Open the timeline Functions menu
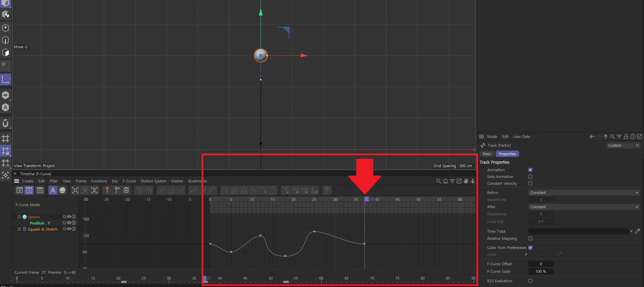Viewport: 644px width, 287px height. point(99,181)
